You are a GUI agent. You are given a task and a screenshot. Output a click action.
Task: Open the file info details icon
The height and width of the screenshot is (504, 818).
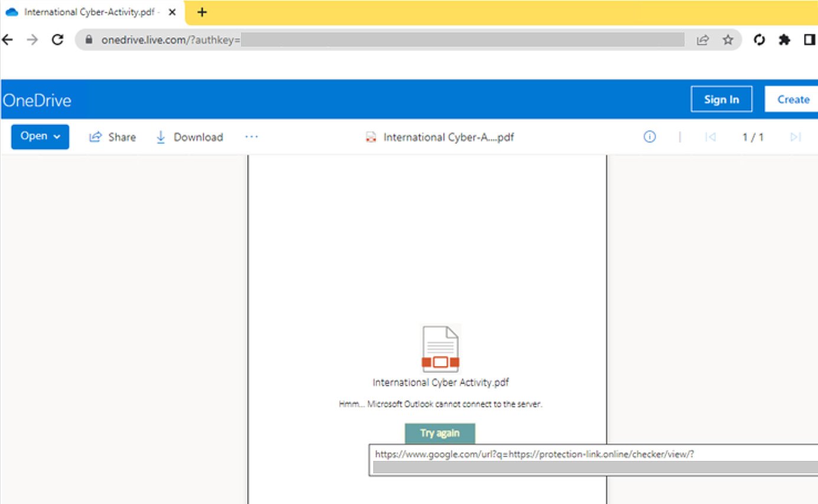[x=650, y=137]
